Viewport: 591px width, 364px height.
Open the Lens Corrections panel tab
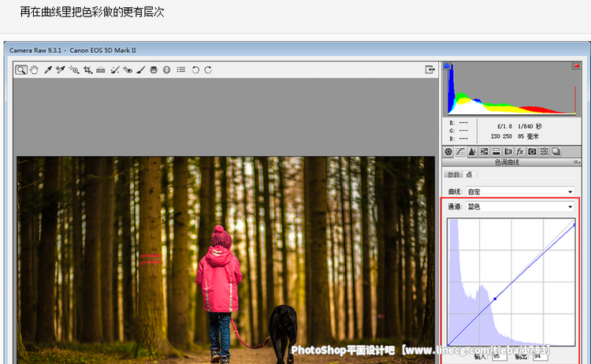(x=508, y=152)
